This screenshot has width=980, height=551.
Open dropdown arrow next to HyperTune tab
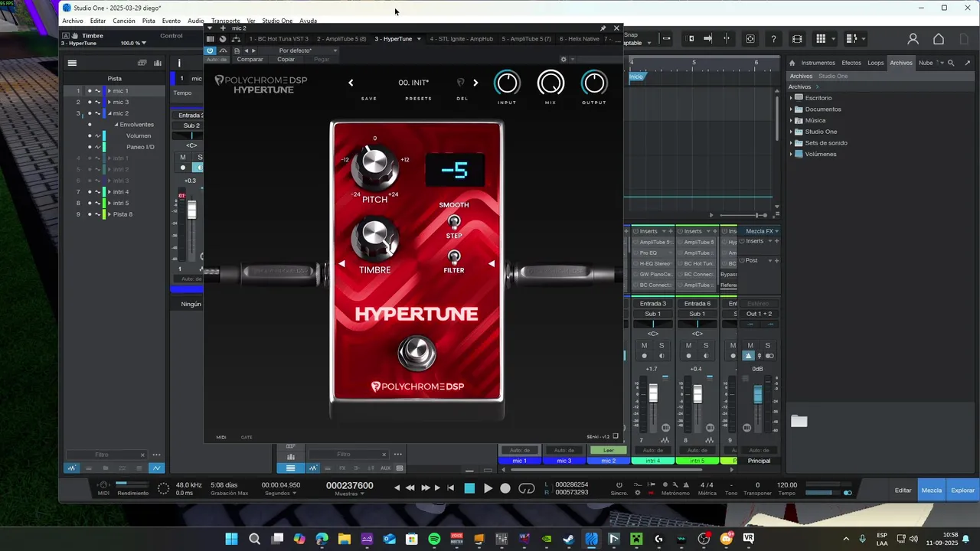click(x=419, y=39)
